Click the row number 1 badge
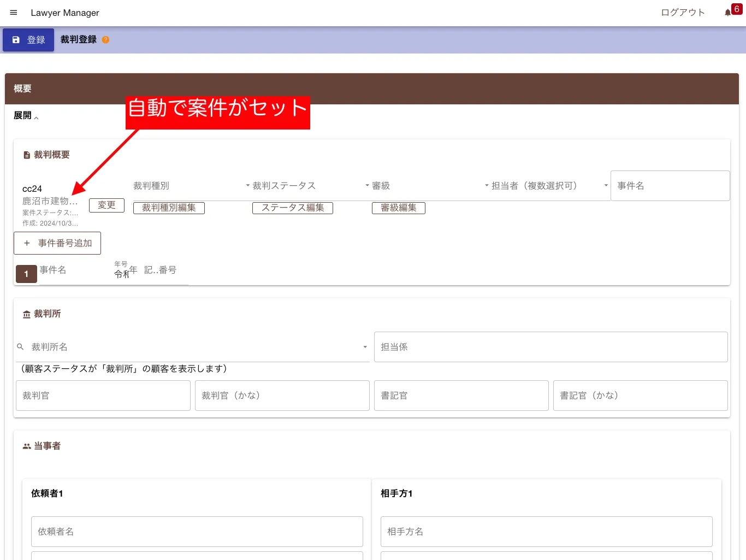 click(x=26, y=274)
